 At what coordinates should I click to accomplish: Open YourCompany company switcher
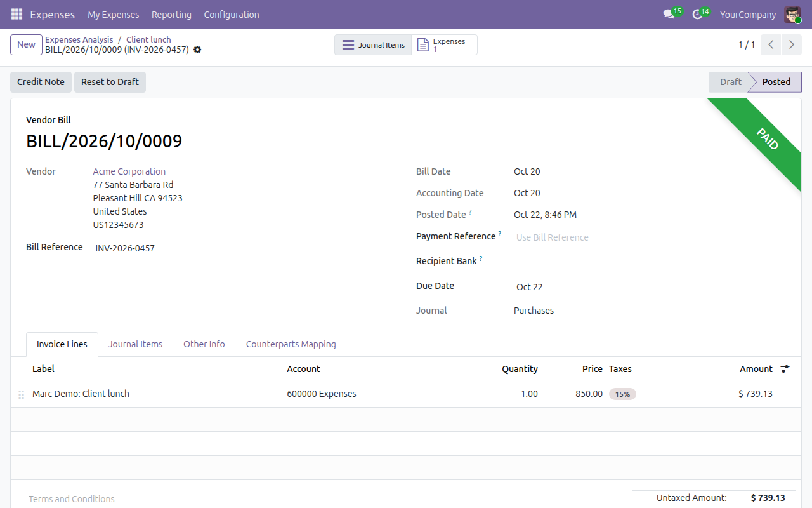[x=748, y=14]
